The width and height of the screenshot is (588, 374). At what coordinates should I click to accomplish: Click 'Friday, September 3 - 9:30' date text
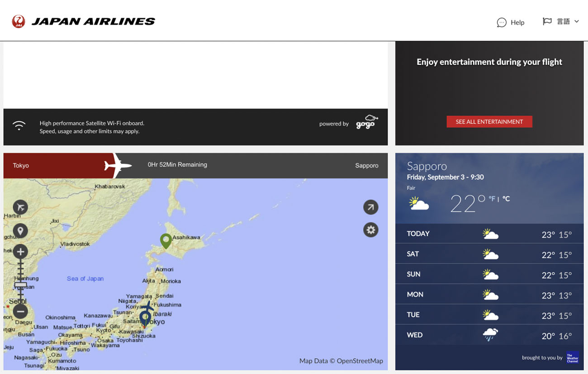(445, 177)
